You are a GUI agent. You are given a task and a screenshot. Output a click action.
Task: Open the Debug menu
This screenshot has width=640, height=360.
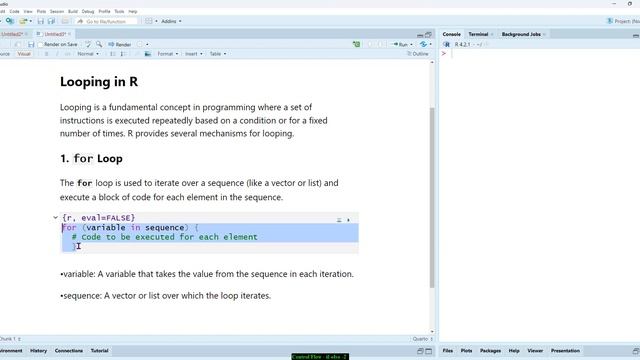pyautogui.click(x=88, y=11)
